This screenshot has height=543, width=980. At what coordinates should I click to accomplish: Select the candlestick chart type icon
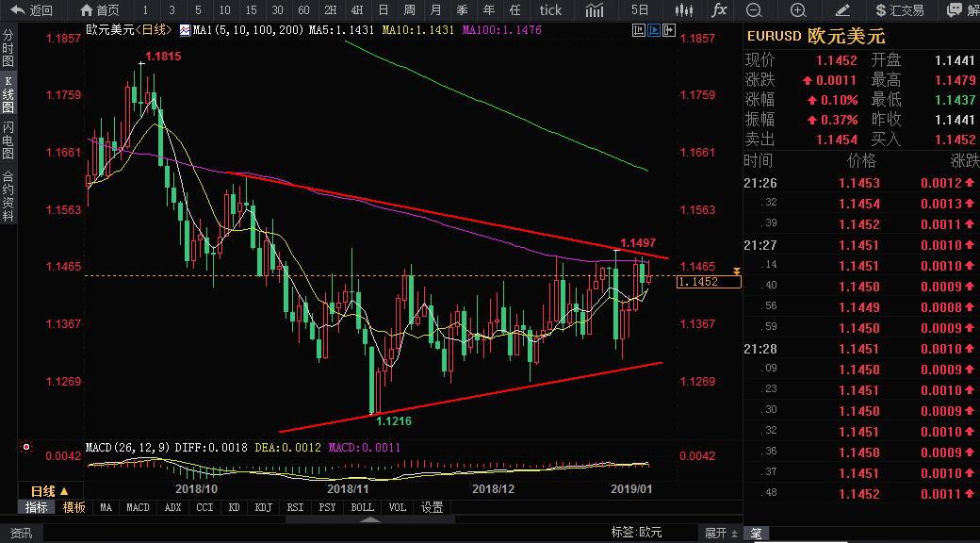(684, 10)
